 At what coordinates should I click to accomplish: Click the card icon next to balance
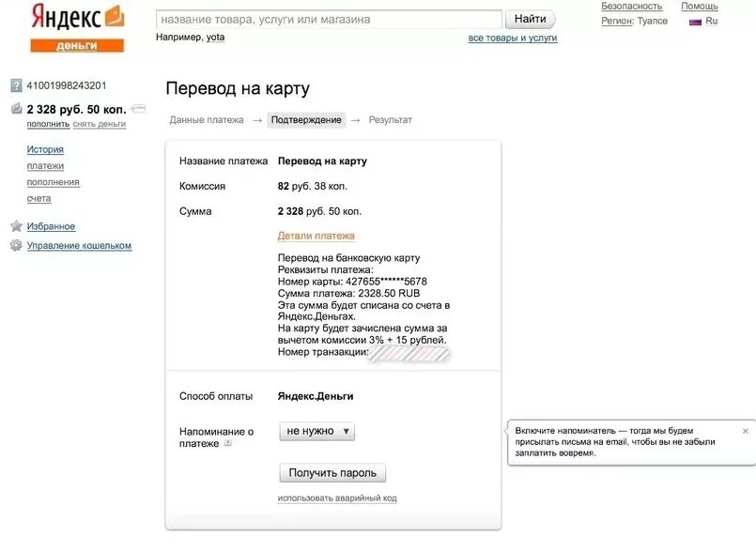click(138, 109)
